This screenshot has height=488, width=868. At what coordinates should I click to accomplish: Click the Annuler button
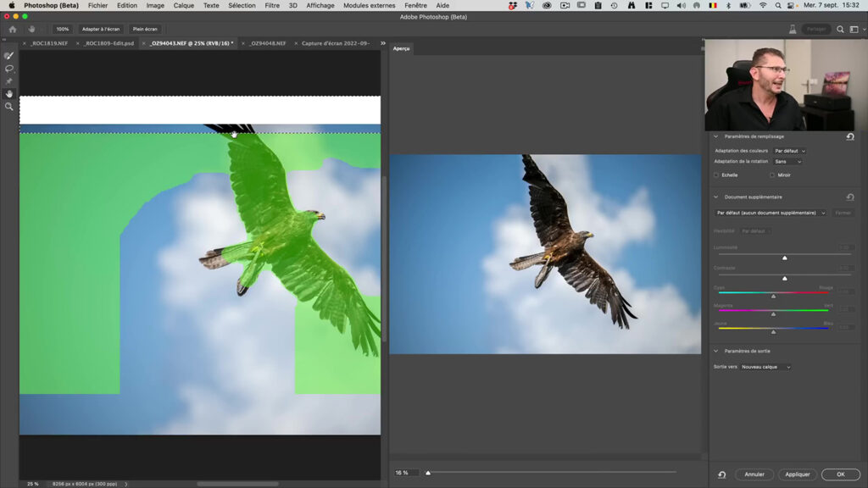coord(754,474)
